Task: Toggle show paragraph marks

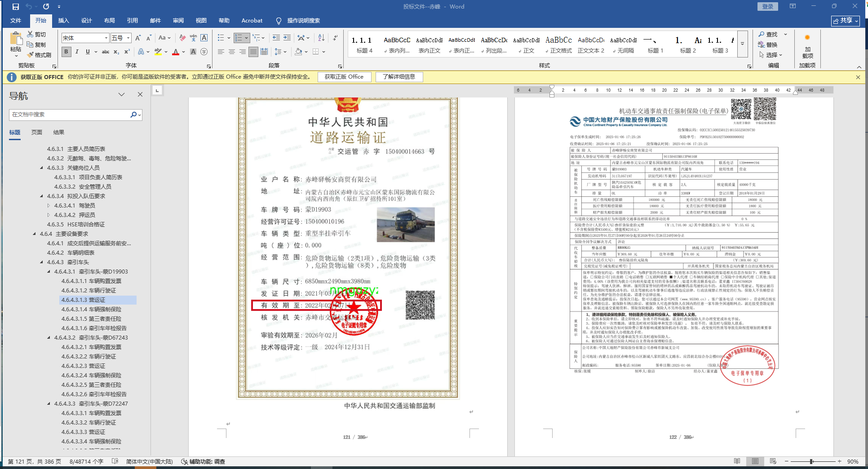Action: 336,38
